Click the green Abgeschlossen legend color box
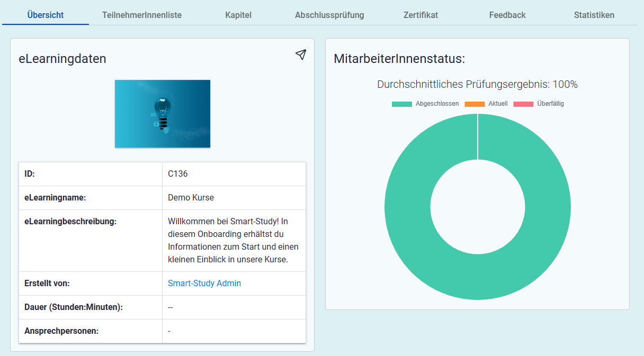644x356 pixels. pyautogui.click(x=401, y=104)
